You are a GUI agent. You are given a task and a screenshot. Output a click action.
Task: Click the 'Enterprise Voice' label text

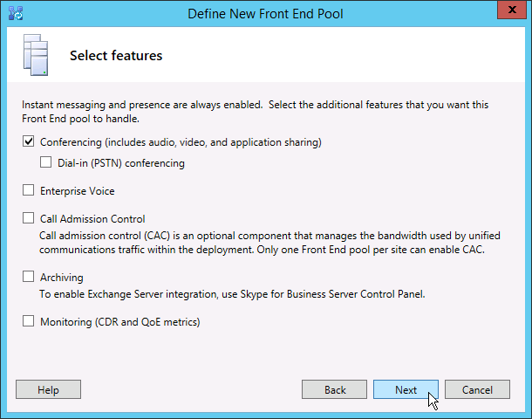(77, 191)
